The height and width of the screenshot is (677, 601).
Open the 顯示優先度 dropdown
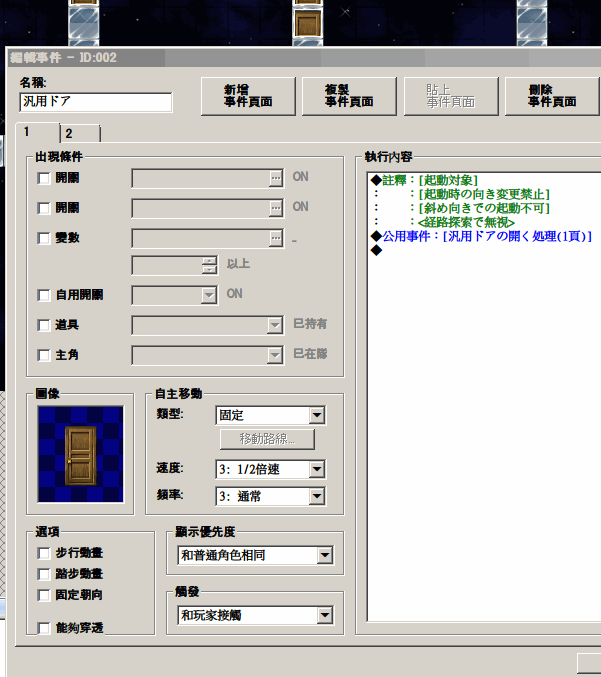[x=255, y=555]
